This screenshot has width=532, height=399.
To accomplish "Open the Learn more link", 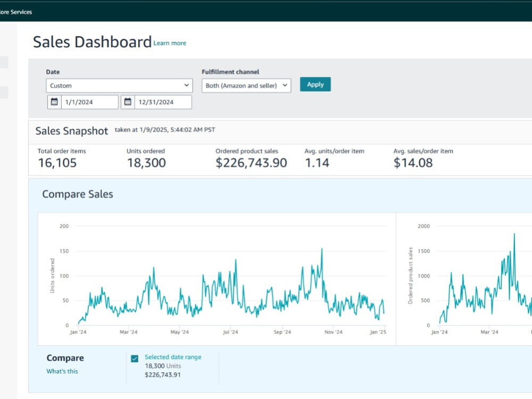I will coord(170,43).
